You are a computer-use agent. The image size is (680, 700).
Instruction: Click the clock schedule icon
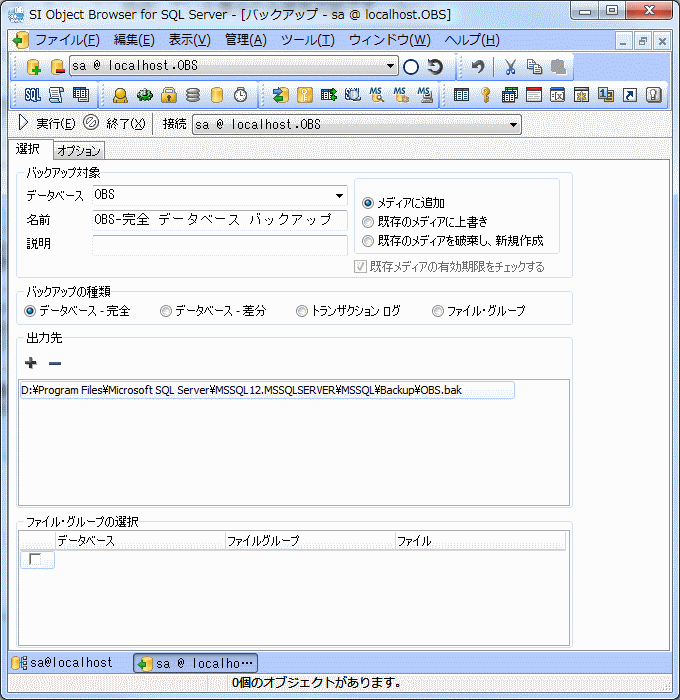pyautogui.click(x=241, y=95)
